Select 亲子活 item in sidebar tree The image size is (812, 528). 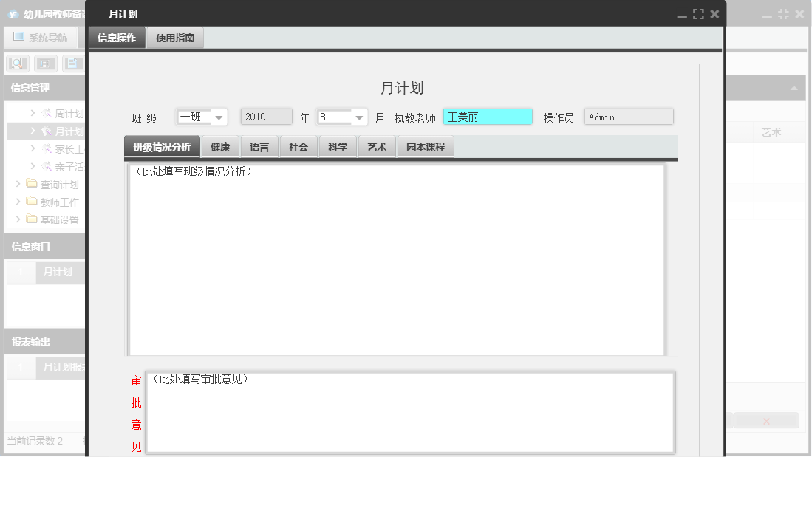tap(69, 167)
